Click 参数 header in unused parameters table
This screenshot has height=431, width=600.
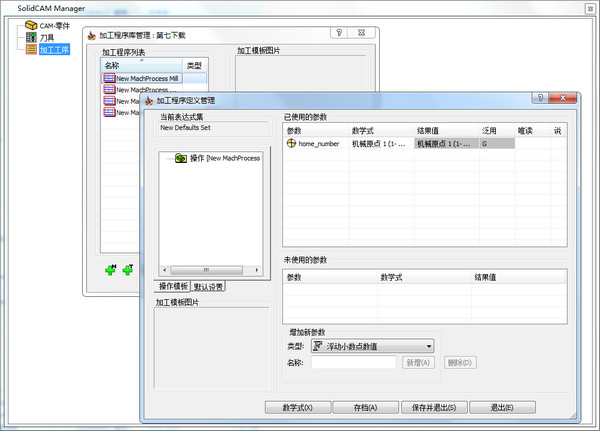330,277
